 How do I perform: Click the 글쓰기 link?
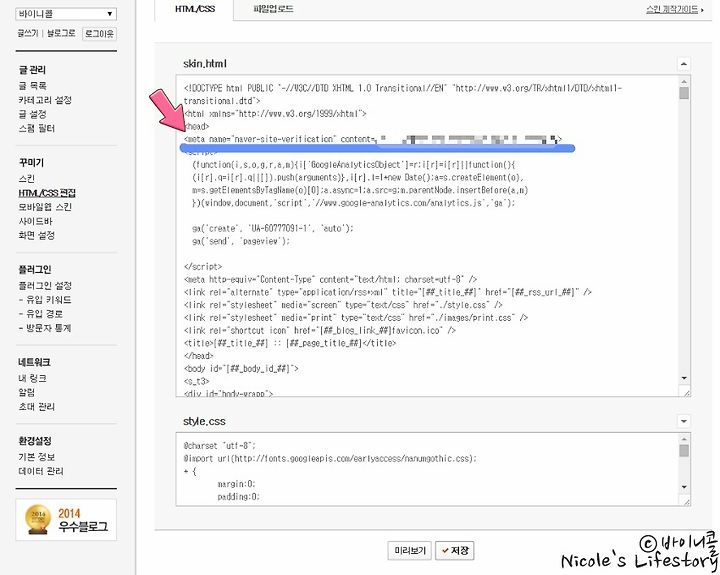point(28,34)
